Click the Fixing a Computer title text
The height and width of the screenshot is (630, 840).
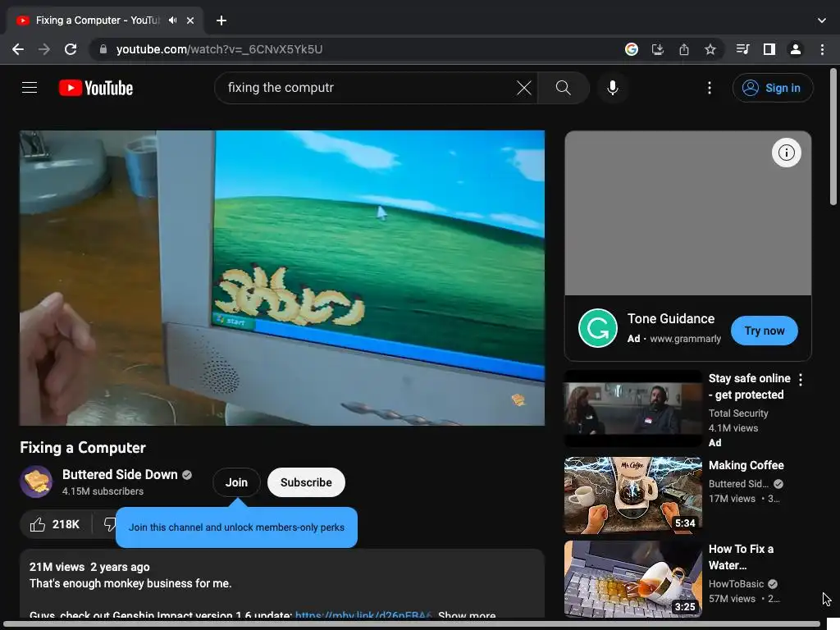tap(83, 448)
